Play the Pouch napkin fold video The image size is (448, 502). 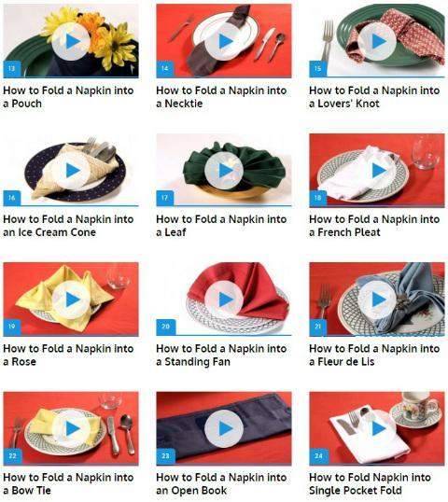point(71,41)
